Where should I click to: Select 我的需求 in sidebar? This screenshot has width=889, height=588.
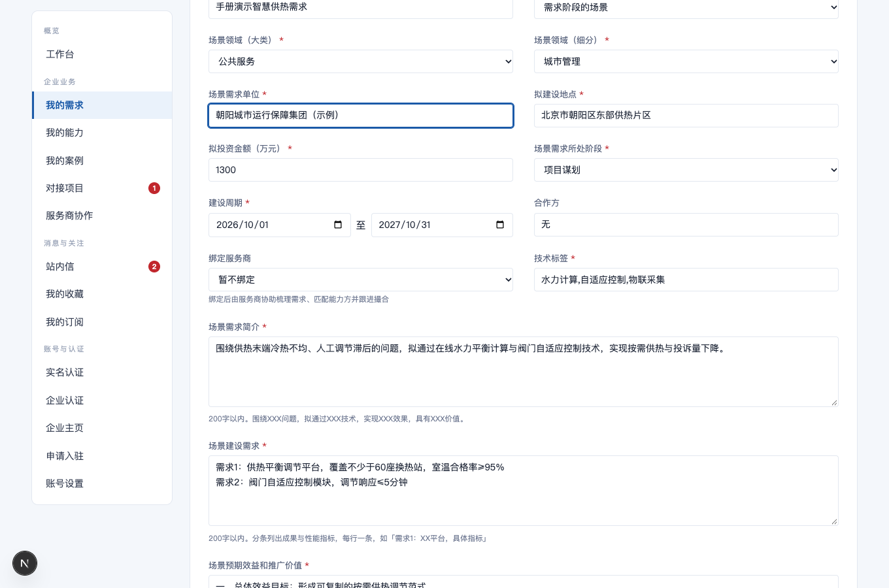(x=102, y=105)
